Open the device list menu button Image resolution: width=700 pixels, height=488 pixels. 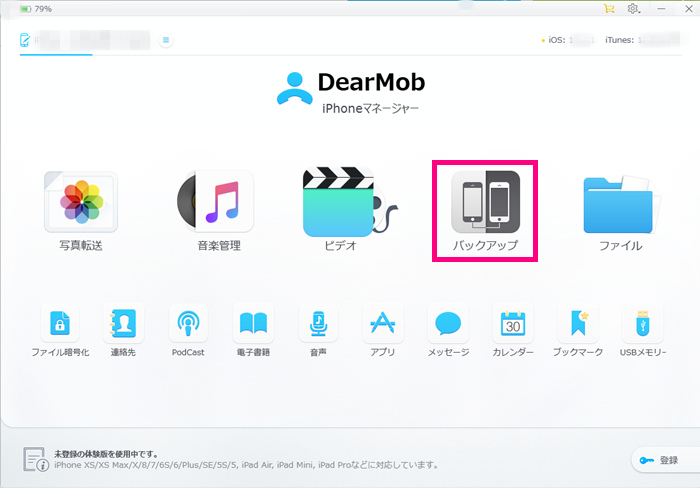point(166,40)
